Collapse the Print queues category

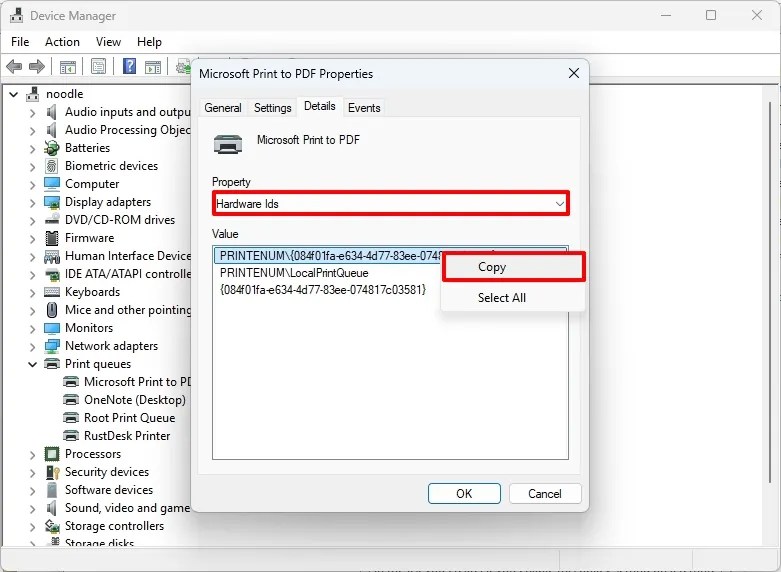click(32, 364)
